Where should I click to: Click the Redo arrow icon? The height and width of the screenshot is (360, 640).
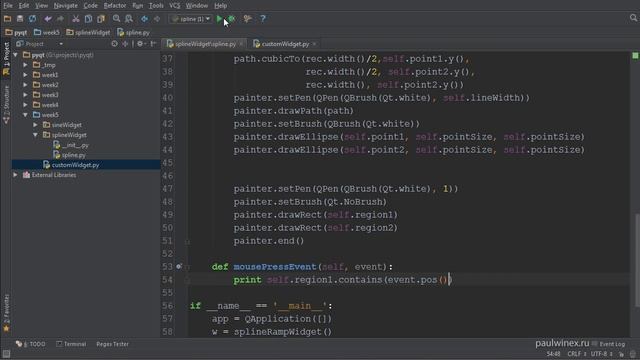(x=60, y=19)
